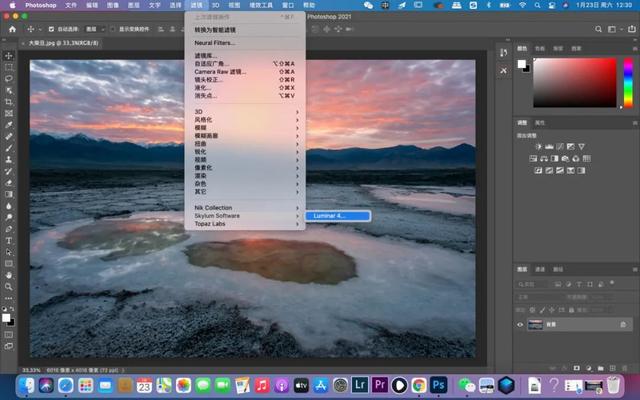The width and height of the screenshot is (640, 400).
Task: Open Neural Filters... from the filter menu
Action: pos(215,43)
